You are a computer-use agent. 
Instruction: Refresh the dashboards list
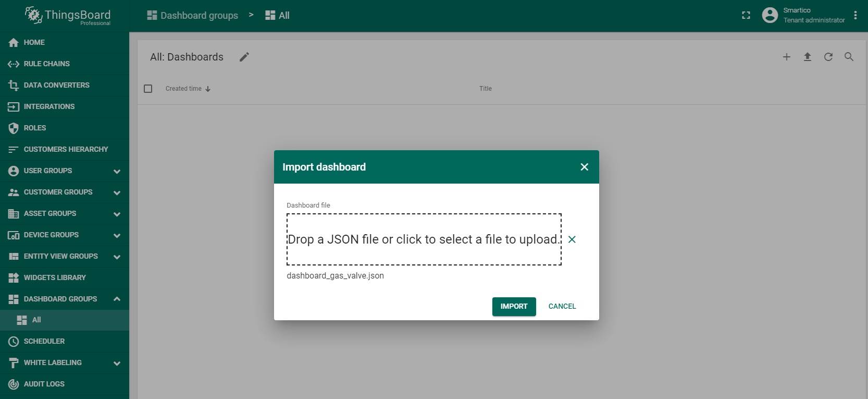(828, 57)
